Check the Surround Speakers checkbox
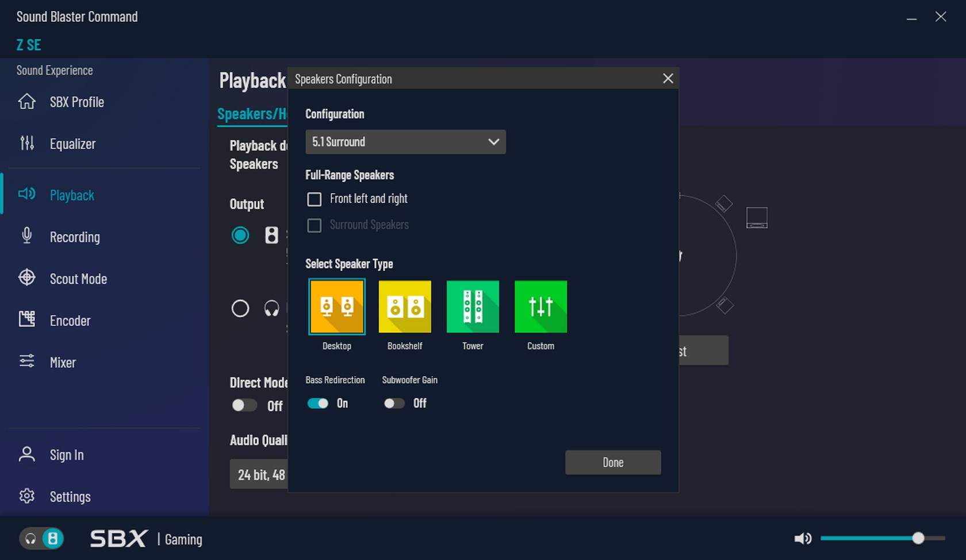 pos(314,225)
